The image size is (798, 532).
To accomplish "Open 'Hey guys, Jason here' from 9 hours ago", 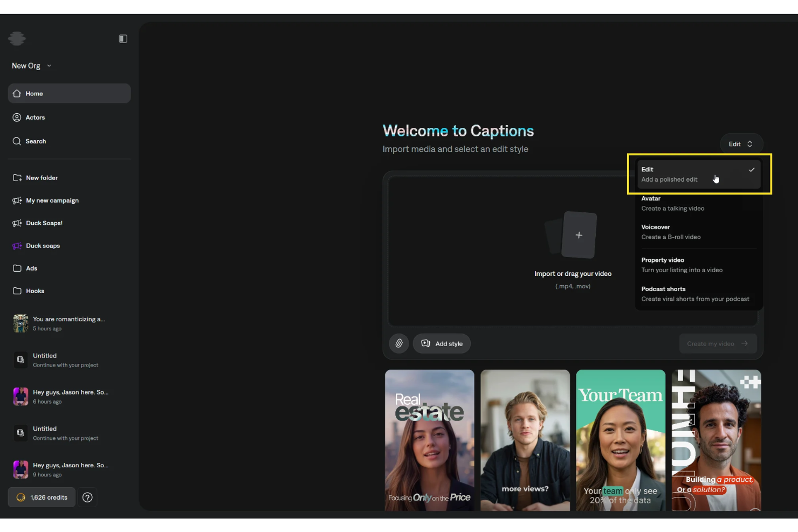I will coord(69,469).
